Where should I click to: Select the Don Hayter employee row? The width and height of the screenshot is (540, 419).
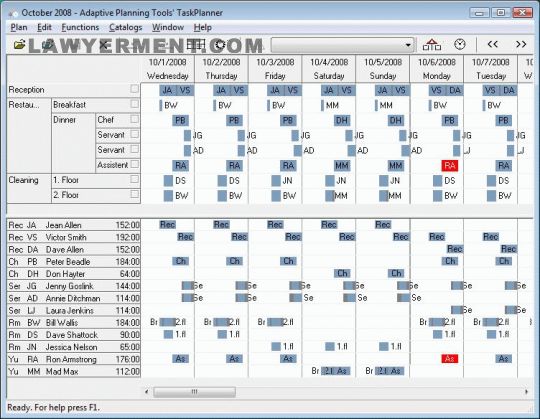point(74,274)
